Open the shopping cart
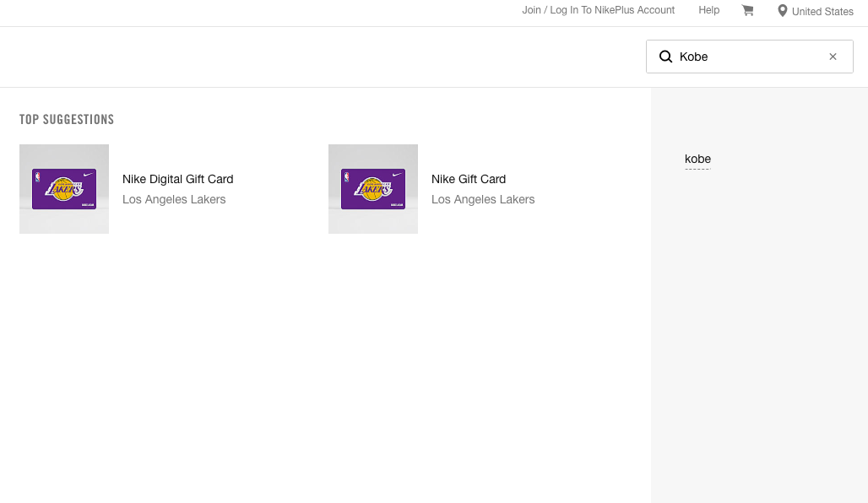Viewport: 868px width, 503px height. 747,10
